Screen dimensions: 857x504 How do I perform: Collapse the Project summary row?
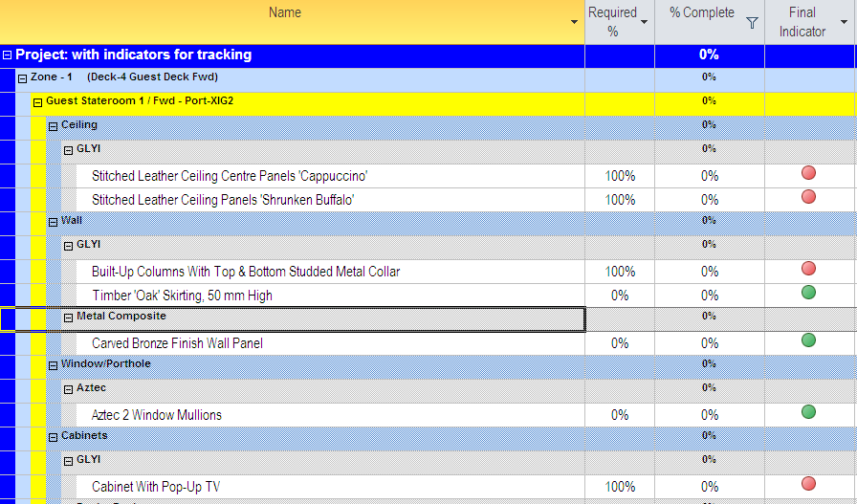pos(7,55)
